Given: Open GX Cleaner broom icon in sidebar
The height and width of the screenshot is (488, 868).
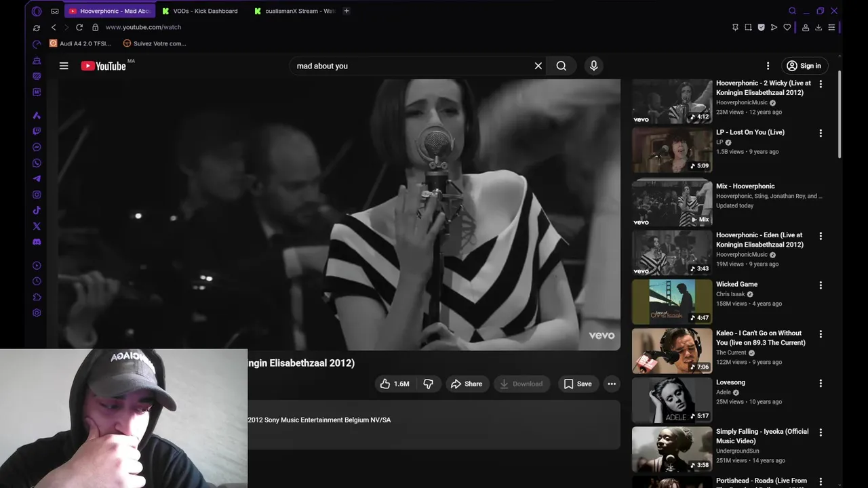Looking at the screenshot, I should [x=37, y=60].
